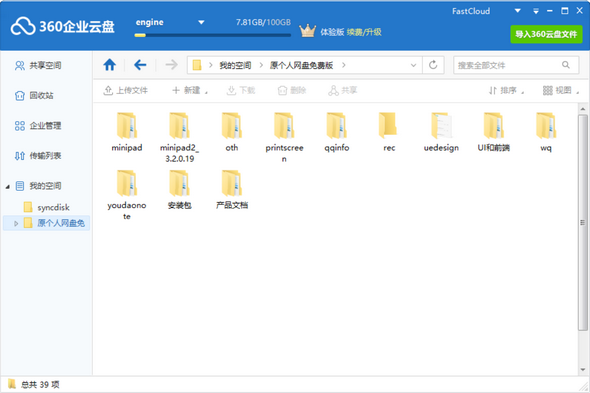Viewport: 590px width, 393px height.
Task: Click chevron after 原个人网盘免费版 breadcrumb
Action: point(344,65)
